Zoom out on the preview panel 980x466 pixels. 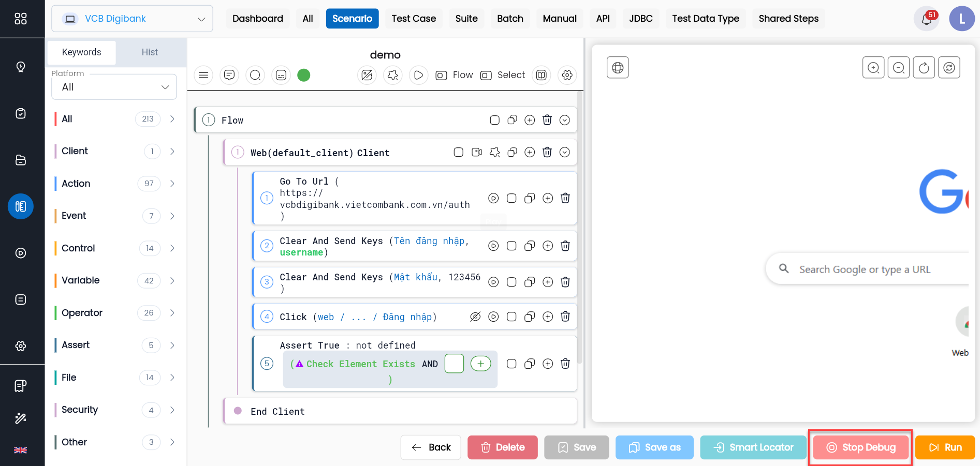click(899, 67)
